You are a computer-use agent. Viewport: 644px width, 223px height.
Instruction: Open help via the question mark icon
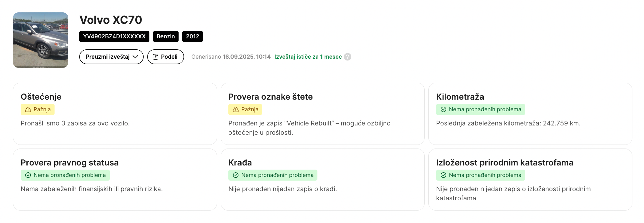point(348,57)
